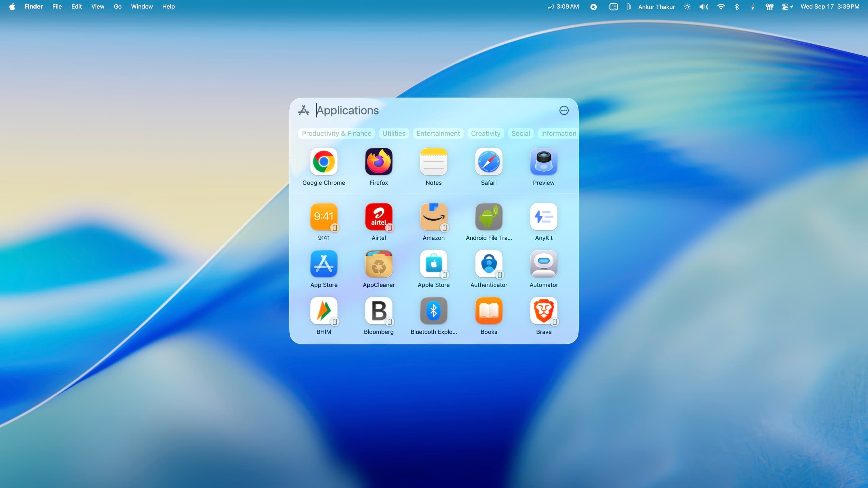
Task: Start AppCleaner
Action: point(378,264)
